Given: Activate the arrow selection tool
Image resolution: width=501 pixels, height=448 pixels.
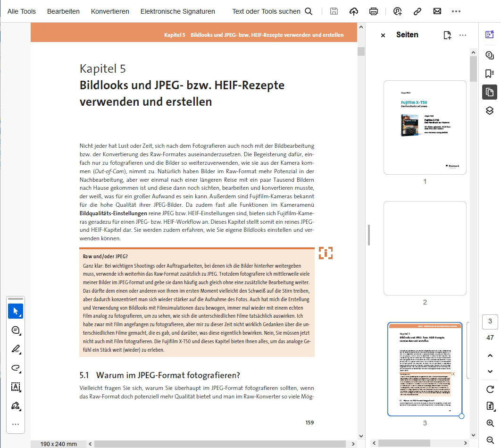Looking at the screenshot, I should coord(16,311).
